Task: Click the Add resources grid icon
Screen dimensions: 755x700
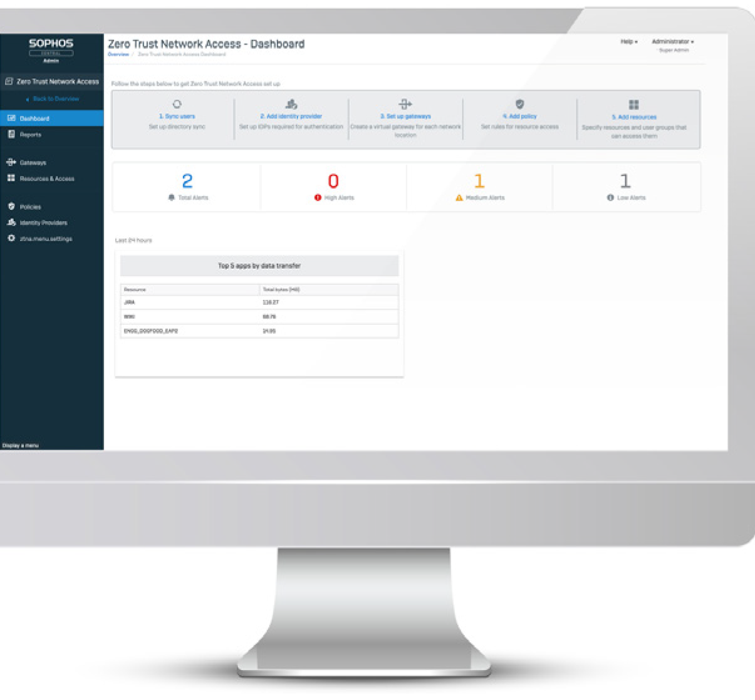Action: [x=634, y=105]
